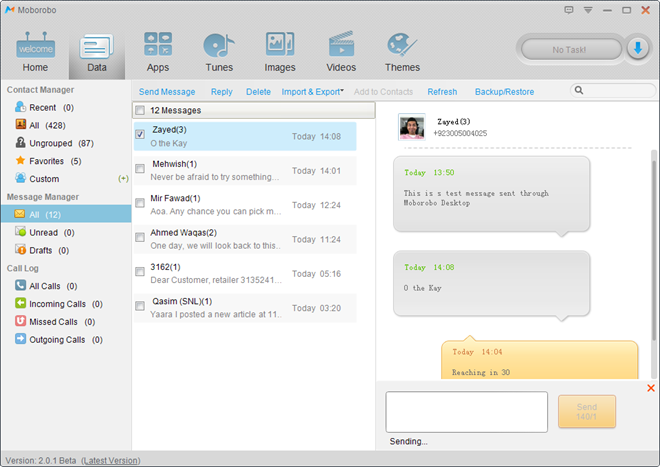Click the Unread messages icon
Image resolution: width=660 pixels, height=467 pixels.
pyautogui.click(x=20, y=232)
